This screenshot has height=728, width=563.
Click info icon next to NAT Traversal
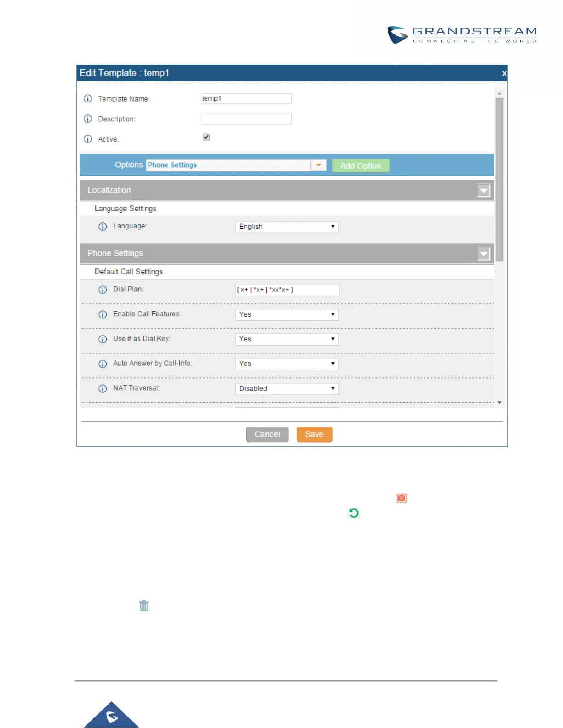click(x=103, y=389)
